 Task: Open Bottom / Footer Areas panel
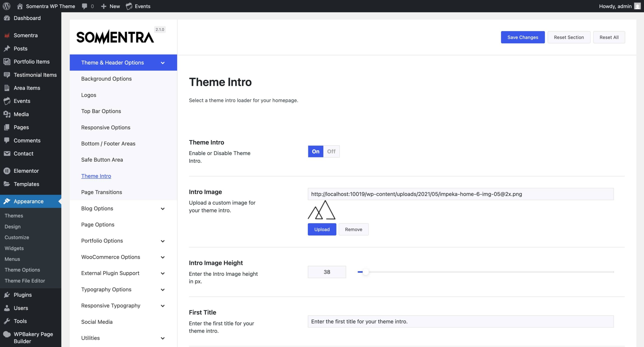point(123,144)
